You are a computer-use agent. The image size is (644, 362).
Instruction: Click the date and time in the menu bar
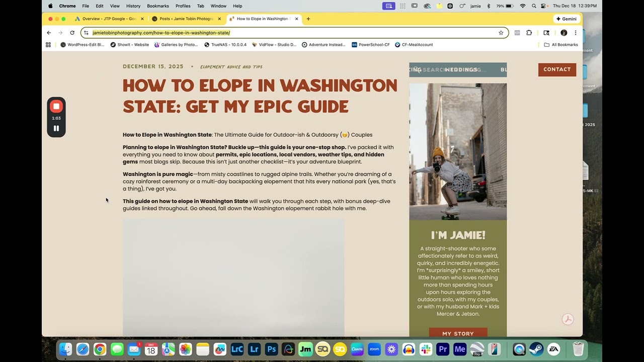tap(575, 6)
